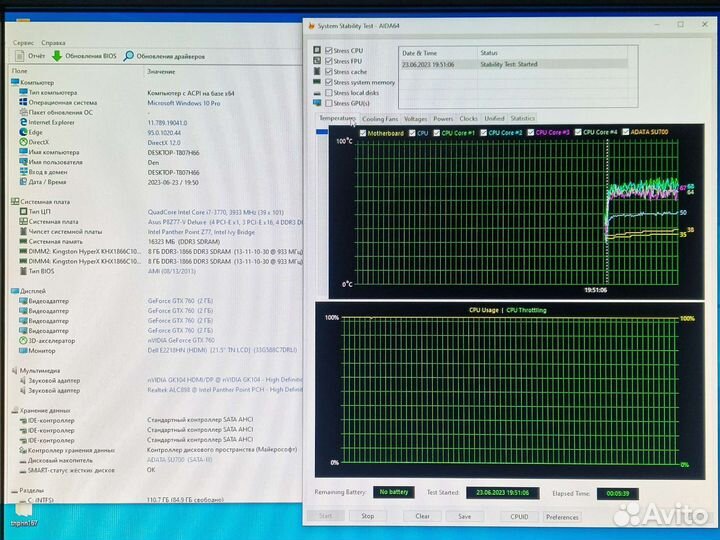Click the Монитор display icon
The image size is (720, 540).
(23, 351)
